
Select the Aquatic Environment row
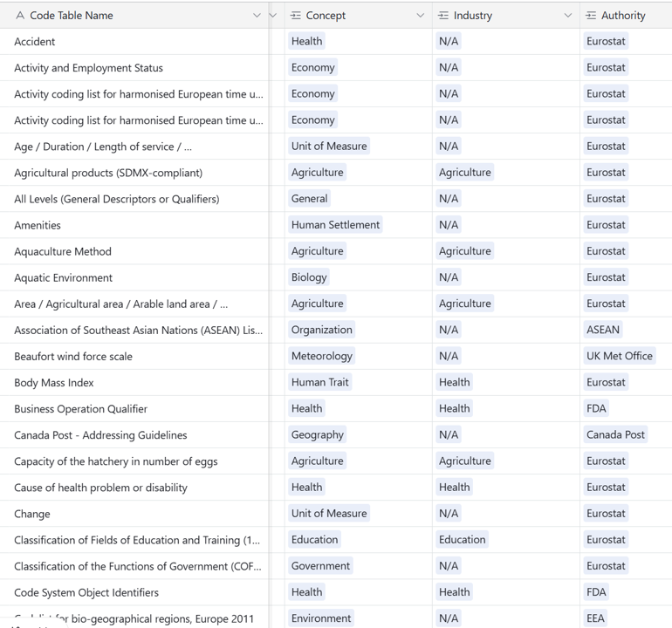[x=63, y=277]
